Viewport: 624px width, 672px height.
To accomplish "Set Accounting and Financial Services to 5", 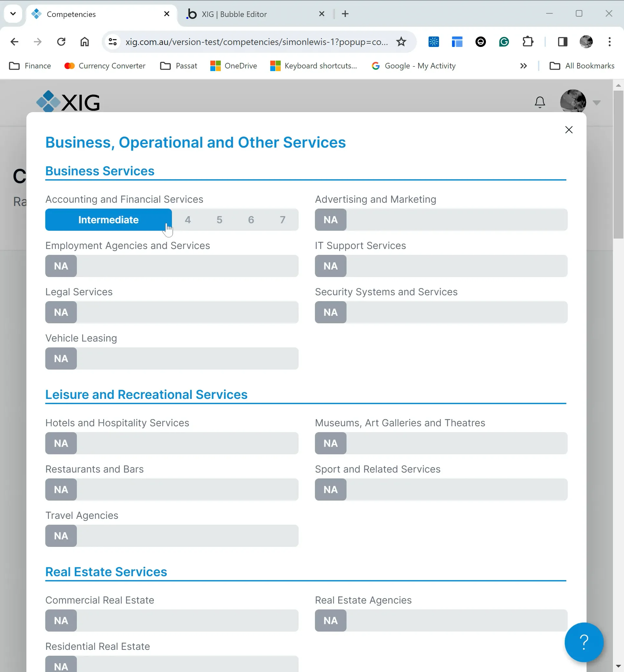I will (220, 220).
